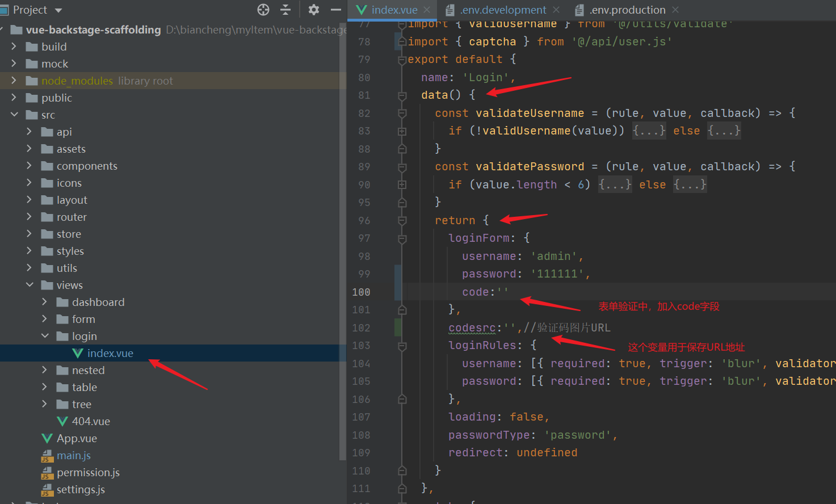Image resolution: width=836 pixels, height=504 pixels.
Task: Open Project panel settings gear
Action: 314,10
